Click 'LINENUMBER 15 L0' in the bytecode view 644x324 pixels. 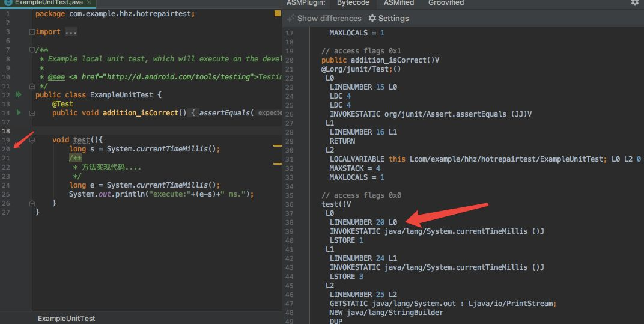pyautogui.click(x=363, y=87)
